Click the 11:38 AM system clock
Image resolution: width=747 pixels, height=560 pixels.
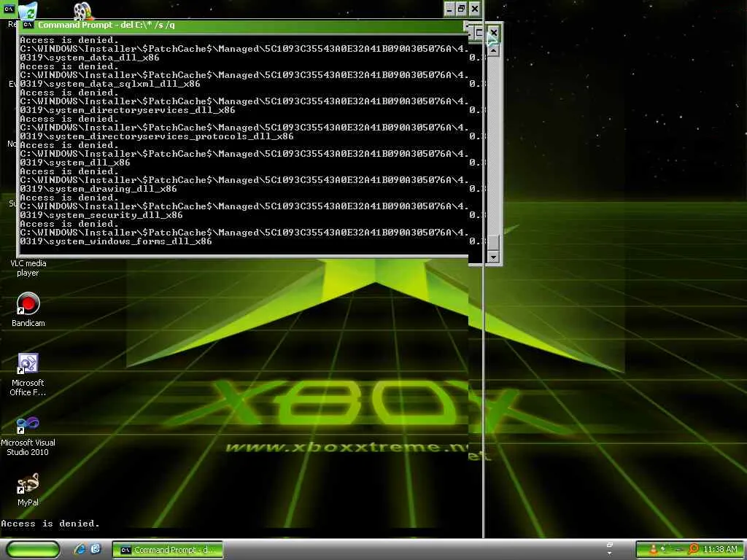point(720,550)
